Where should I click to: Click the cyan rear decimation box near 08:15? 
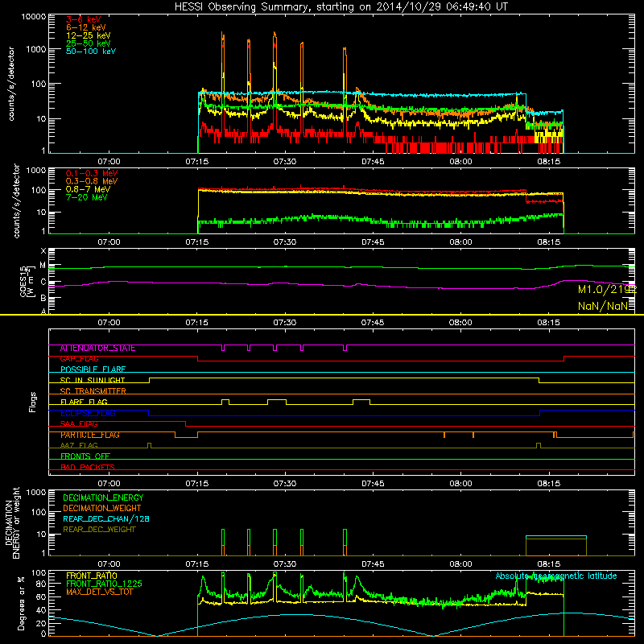click(556, 546)
